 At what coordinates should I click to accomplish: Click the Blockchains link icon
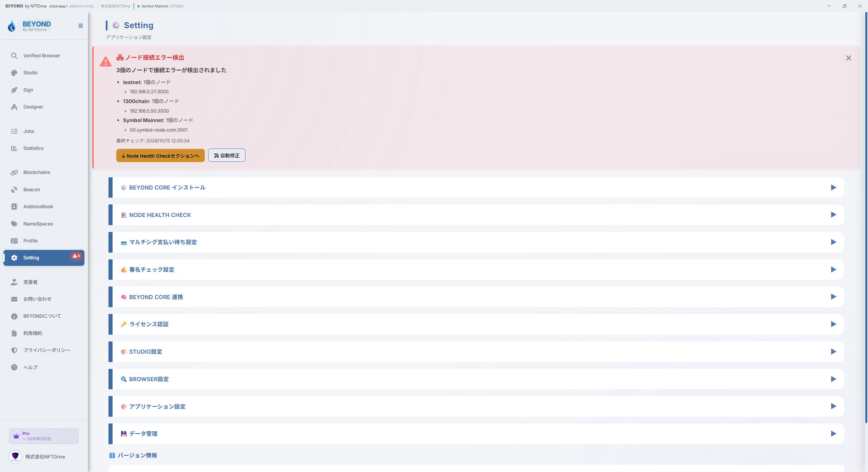tap(14, 172)
